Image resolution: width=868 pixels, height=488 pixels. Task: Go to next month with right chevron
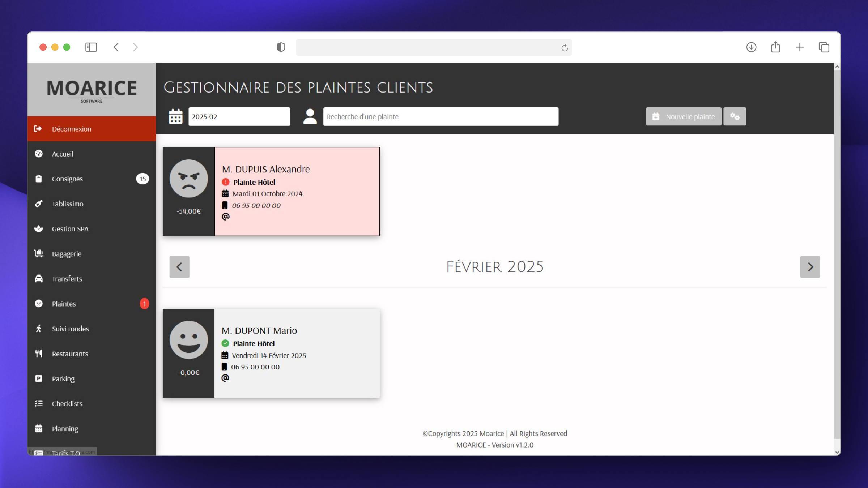point(810,267)
